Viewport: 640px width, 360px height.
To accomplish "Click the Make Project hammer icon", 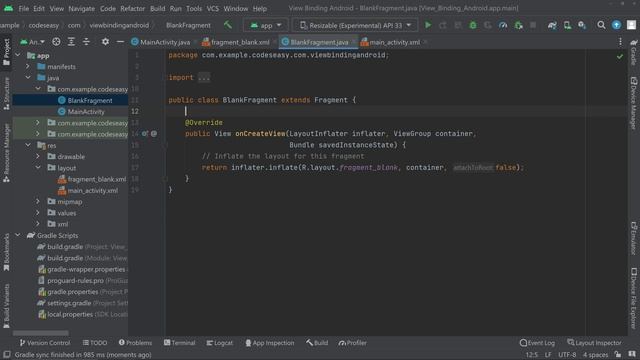I will point(228,25).
